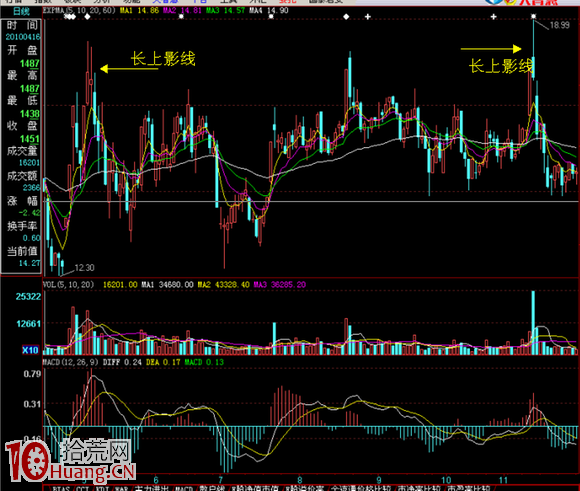The height and width of the screenshot is (491, 580).
Task: Click the 日线 period label
Action: [x=21, y=11]
